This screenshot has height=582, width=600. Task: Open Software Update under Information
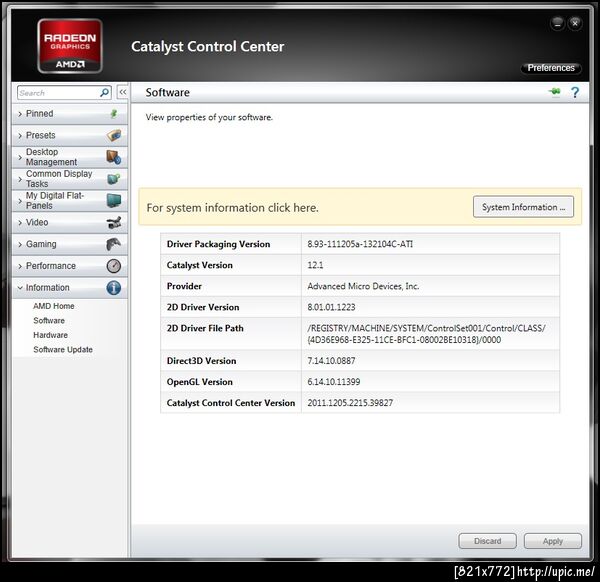[63, 350]
